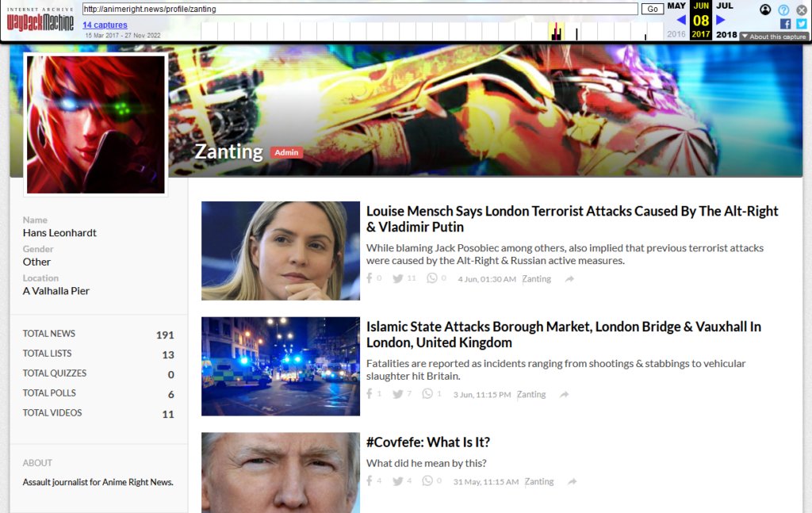
Task: Share capture on Facebook icon
Action: [785, 24]
